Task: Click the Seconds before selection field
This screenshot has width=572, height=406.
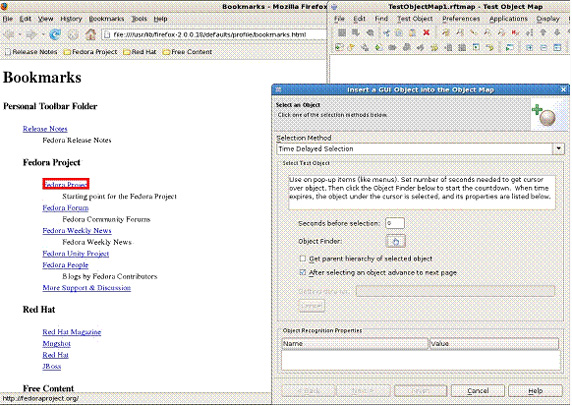Action: point(395,223)
